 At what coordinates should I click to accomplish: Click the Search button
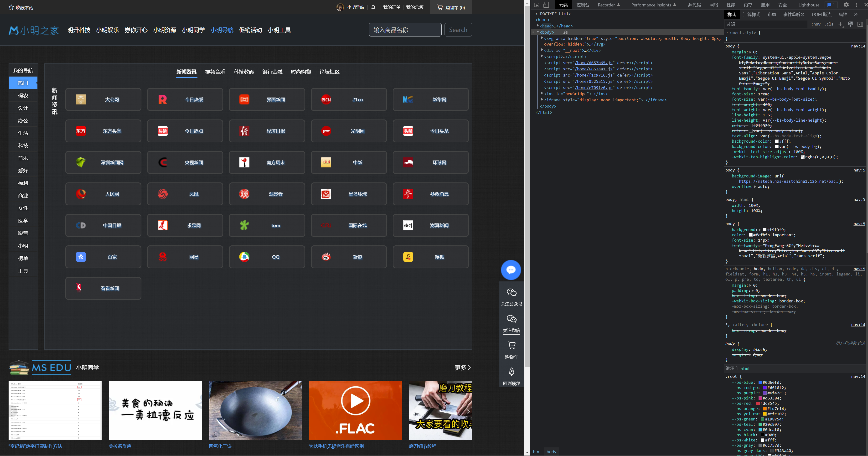tap(458, 30)
